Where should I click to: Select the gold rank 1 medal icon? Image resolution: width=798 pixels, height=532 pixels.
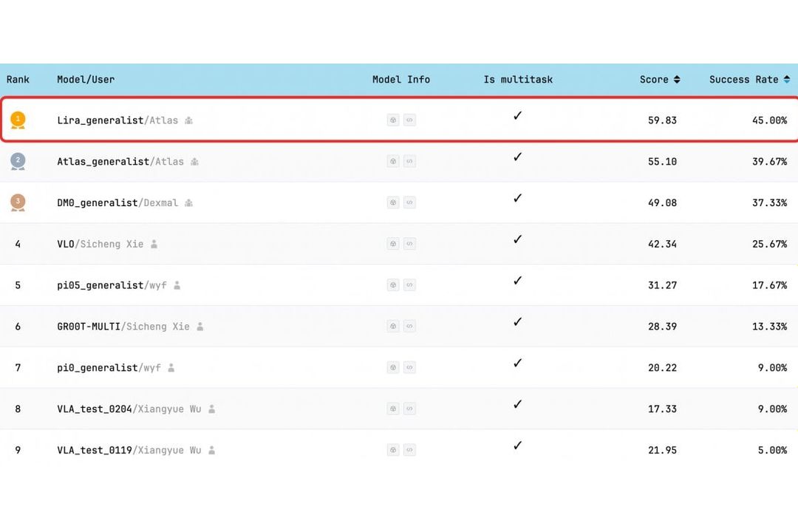tap(18, 120)
